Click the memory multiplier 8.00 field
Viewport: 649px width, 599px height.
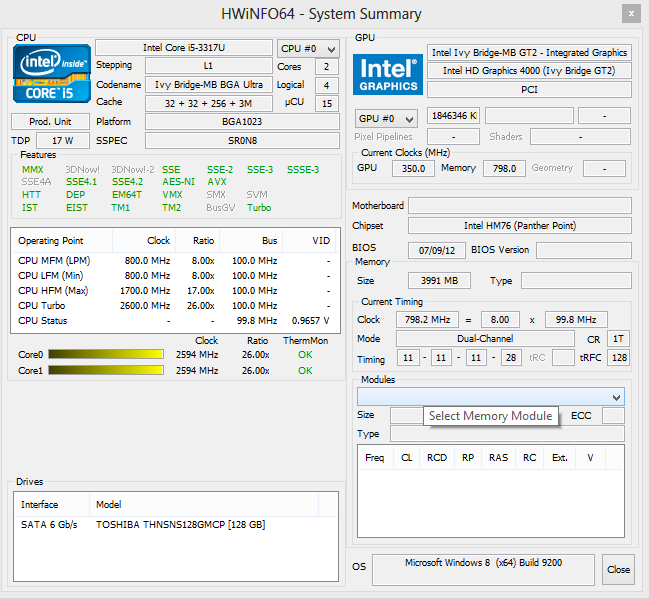pos(500,320)
